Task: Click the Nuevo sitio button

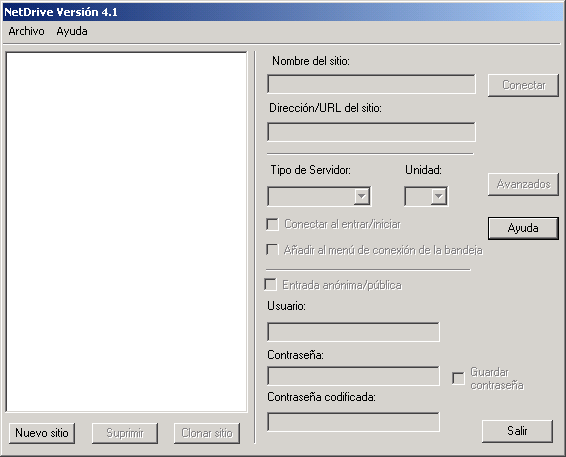Action: pyautogui.click(x=42, y=433)
